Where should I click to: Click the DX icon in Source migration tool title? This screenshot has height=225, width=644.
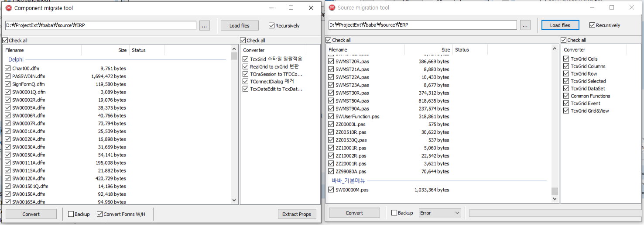pyautogui.click(x=332, y=7)
